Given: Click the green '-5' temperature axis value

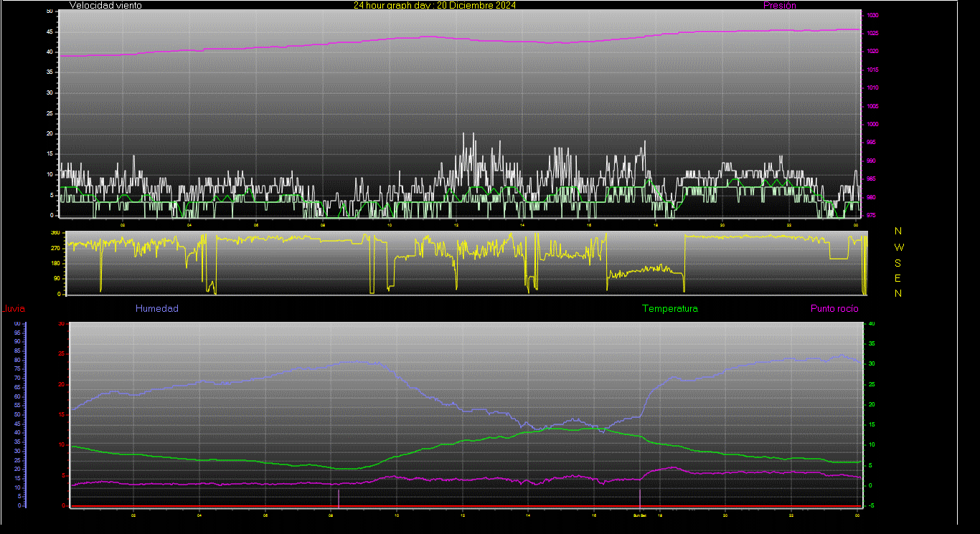Looking at the screenshot, I should point(871,505).
